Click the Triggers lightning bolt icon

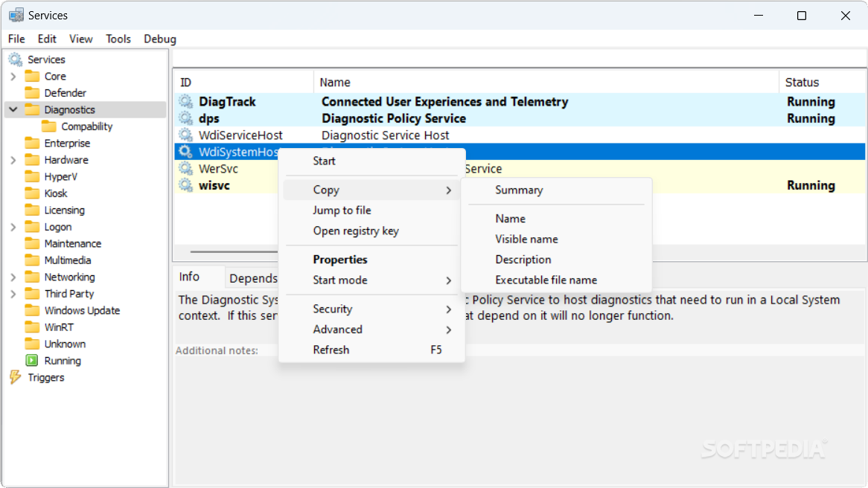coord(16,377)
